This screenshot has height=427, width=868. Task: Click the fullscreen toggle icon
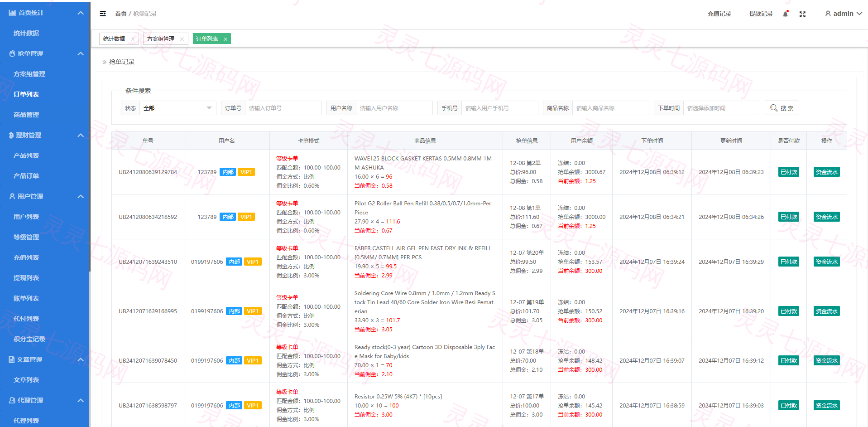pyautogui.click(x=802, y=14)
